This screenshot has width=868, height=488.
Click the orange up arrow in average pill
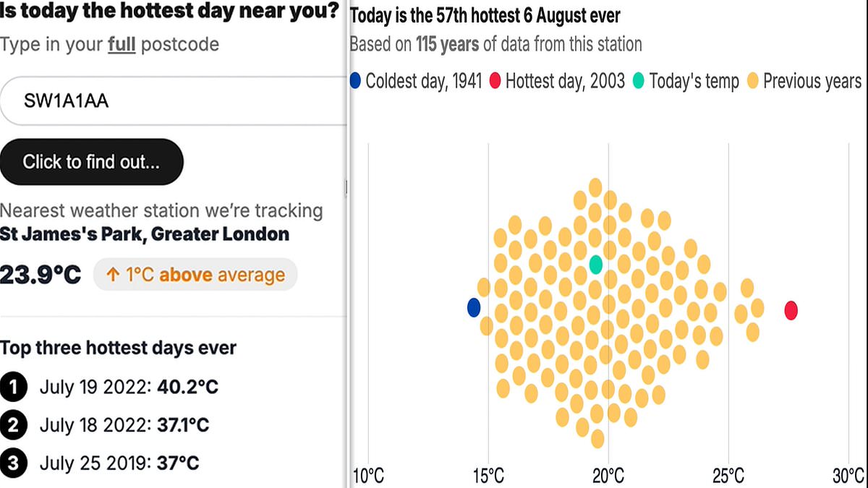113,275
